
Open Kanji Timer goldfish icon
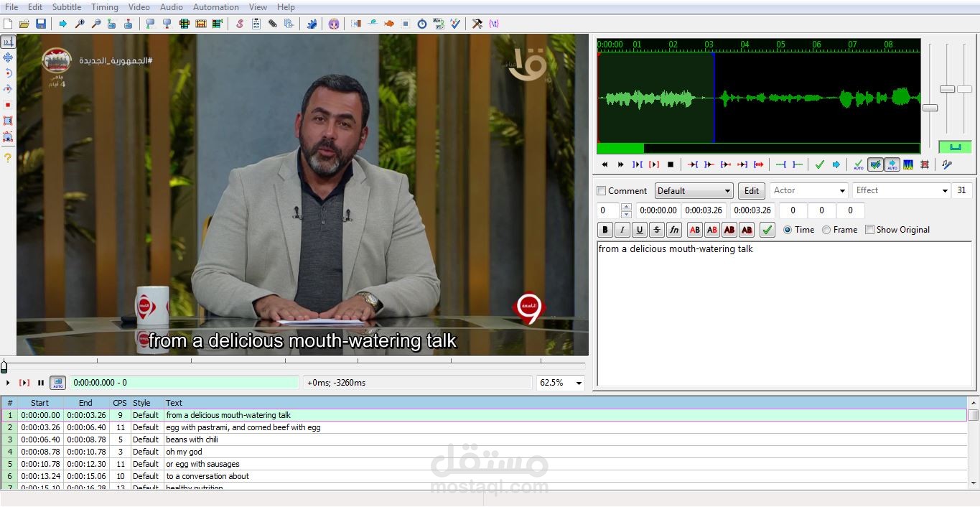389,24
